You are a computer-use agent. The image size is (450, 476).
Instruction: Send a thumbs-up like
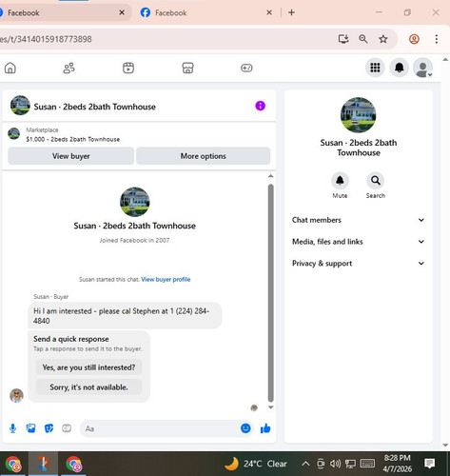[x=265, y=428]
